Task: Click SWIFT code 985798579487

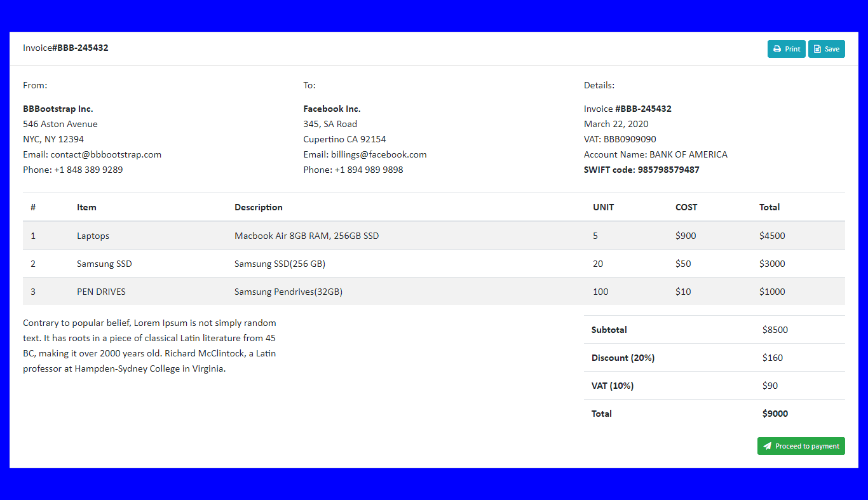Action: [x=642, y=170]
